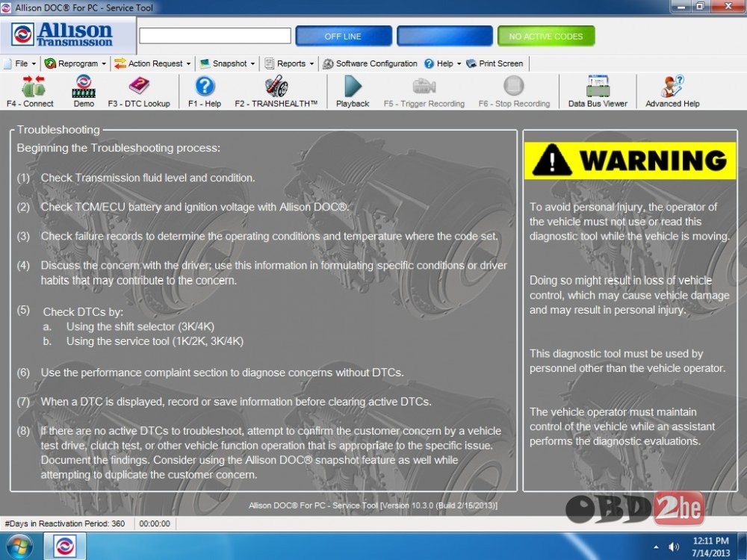Screen dimensions: 747x560
Task: Click the white text field beside logo
Action: pyautogui.click(x=215, y=36)
